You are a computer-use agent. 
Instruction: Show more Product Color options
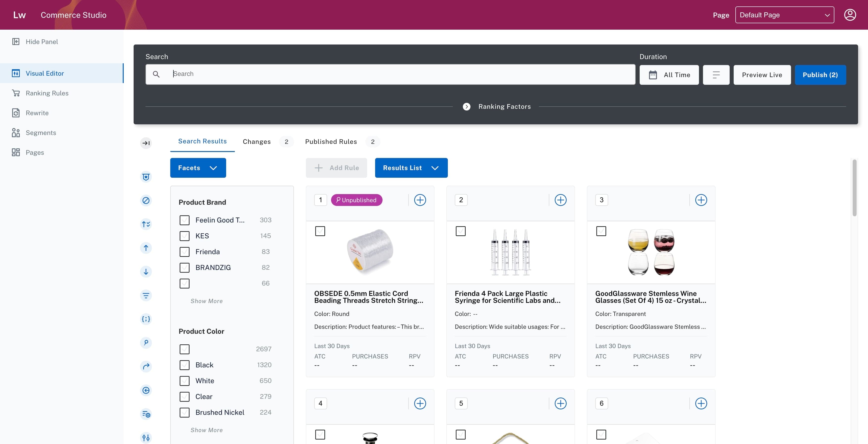[x=207, y=430]
